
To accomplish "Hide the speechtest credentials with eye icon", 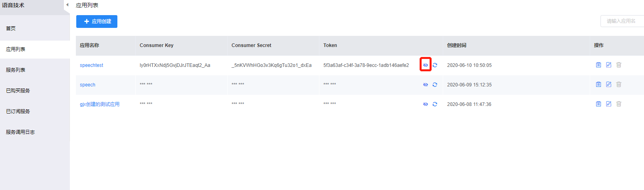I will coord(426,65).
